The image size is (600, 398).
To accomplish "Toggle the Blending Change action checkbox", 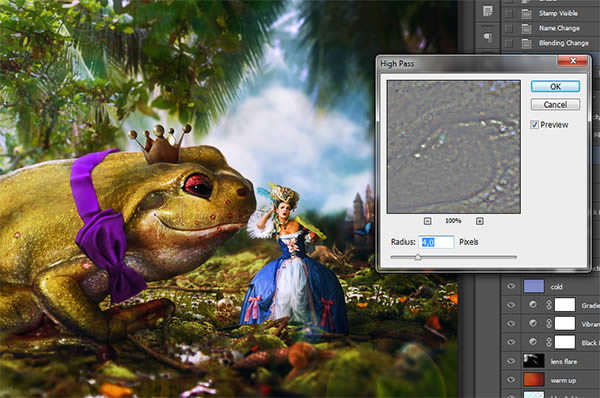I will pyautogui.click(x=509, y=43).
